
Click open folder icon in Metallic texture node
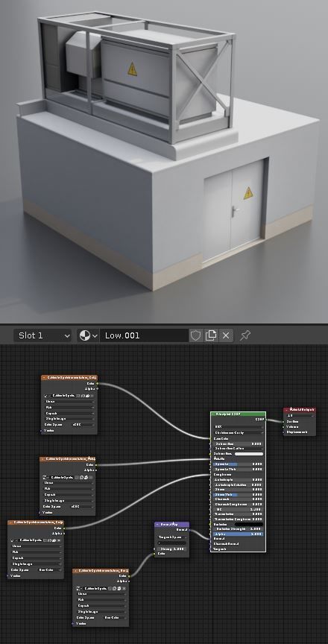[x=86, y=478]
